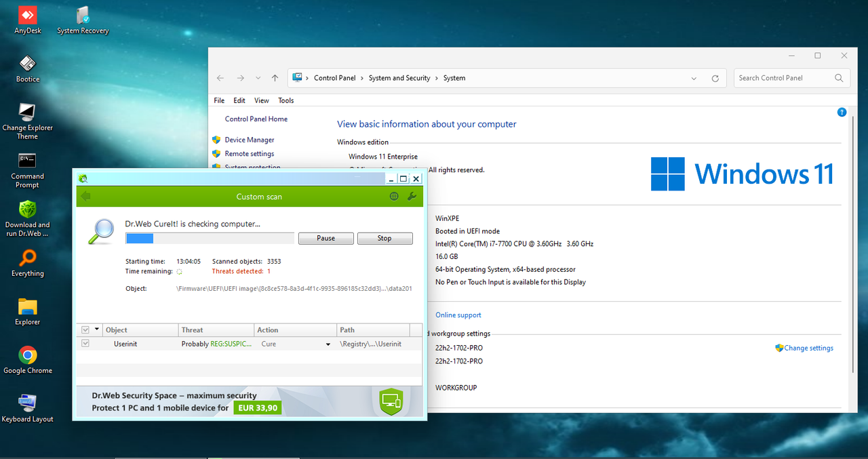The image size is (868, 459).
Task: Click the Dr.Web globe language icon
Action: click(394, 197)
